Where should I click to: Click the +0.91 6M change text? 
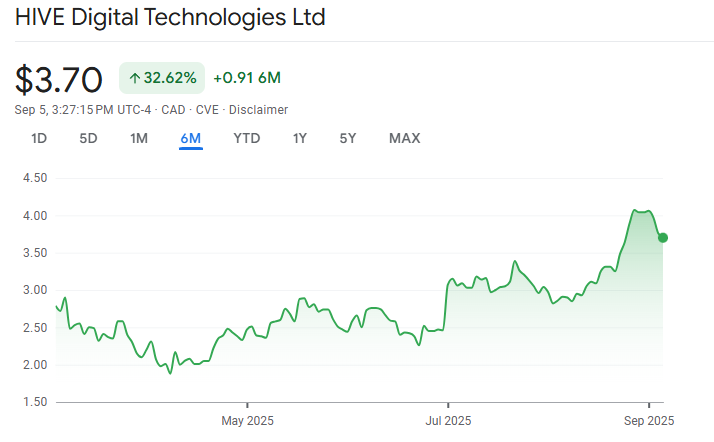(x=247, y=78)
